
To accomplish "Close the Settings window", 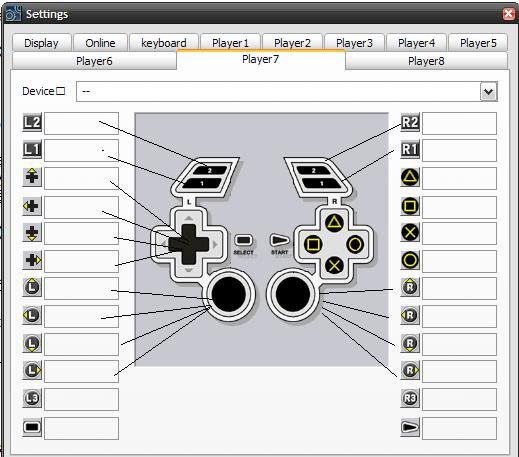I will pos(509,14).
